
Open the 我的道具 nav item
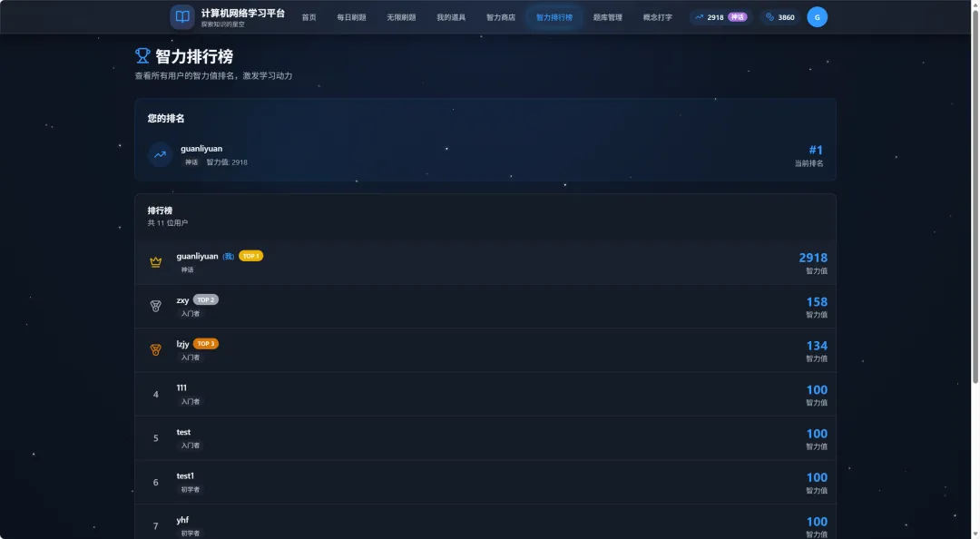point(451,17)
